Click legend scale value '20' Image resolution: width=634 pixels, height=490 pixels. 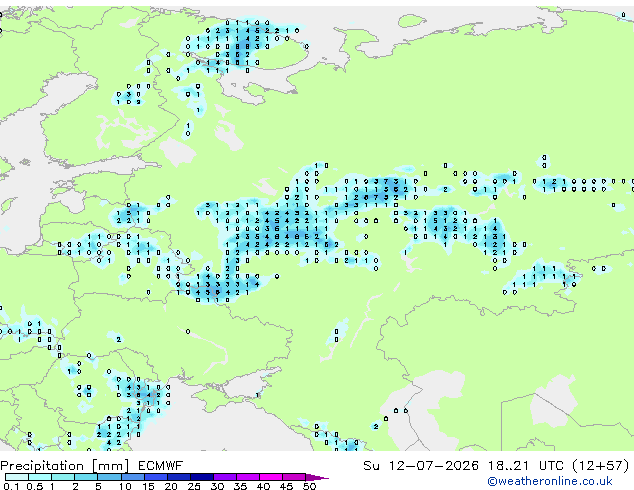click(171, 486)
